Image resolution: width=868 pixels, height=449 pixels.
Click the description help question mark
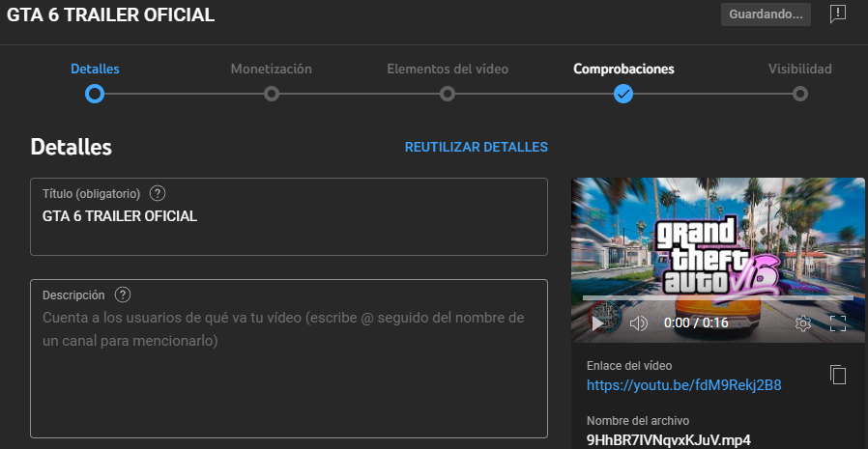(x=123, y=295)
